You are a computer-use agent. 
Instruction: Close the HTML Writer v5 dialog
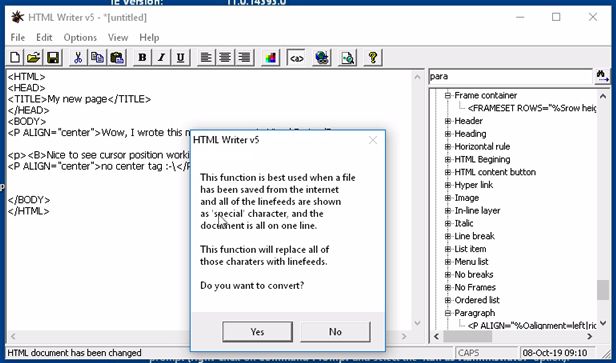373,140
